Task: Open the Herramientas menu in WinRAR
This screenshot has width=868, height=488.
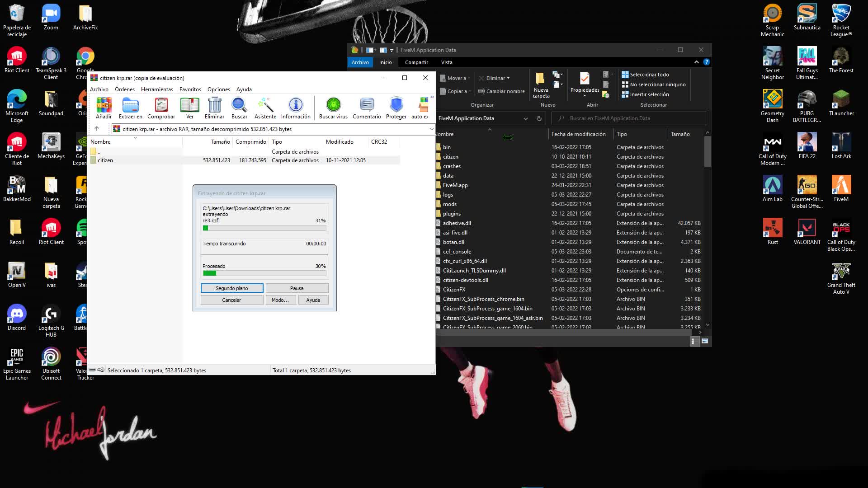Action: 157,89
